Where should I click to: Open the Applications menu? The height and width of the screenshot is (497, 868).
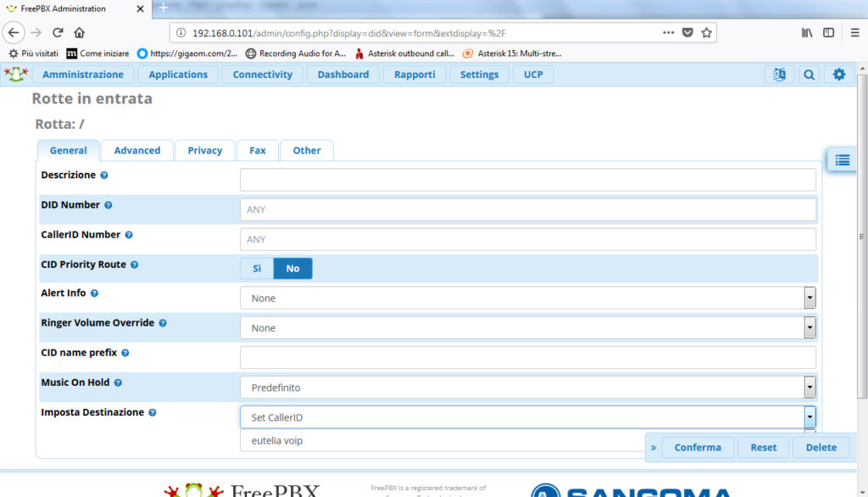pos(178,75)
